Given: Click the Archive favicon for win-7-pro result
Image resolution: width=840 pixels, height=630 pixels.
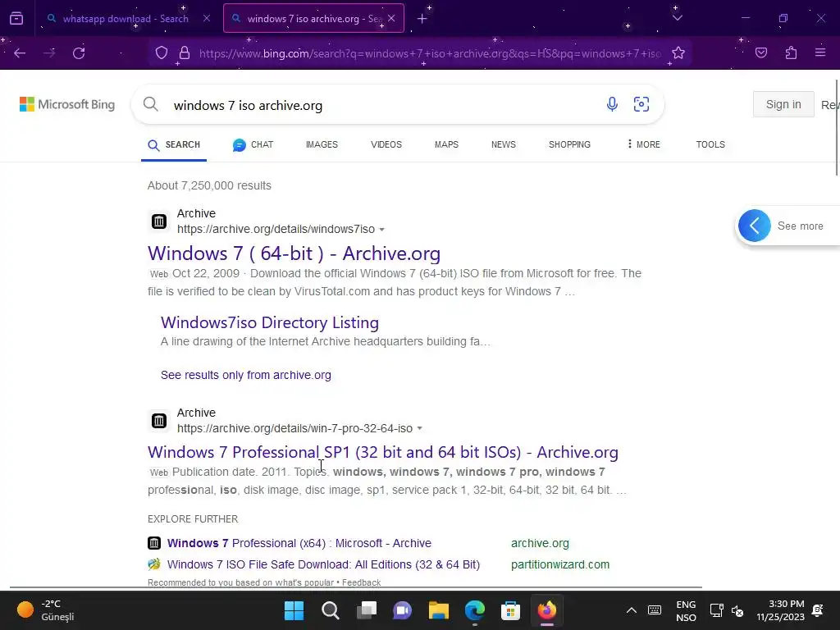Looking at the screenshot, I should coord(158,421).
